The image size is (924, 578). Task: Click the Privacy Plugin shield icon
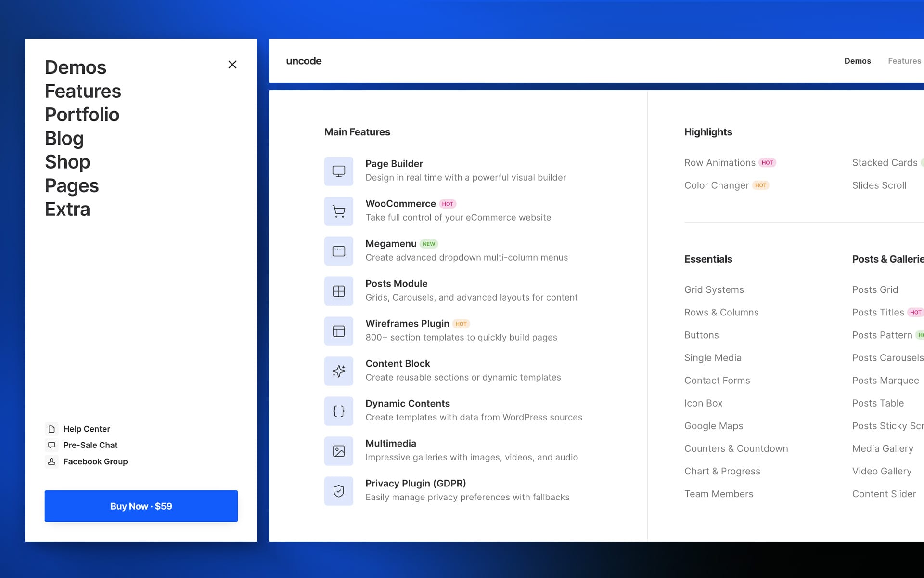point(339,491)
